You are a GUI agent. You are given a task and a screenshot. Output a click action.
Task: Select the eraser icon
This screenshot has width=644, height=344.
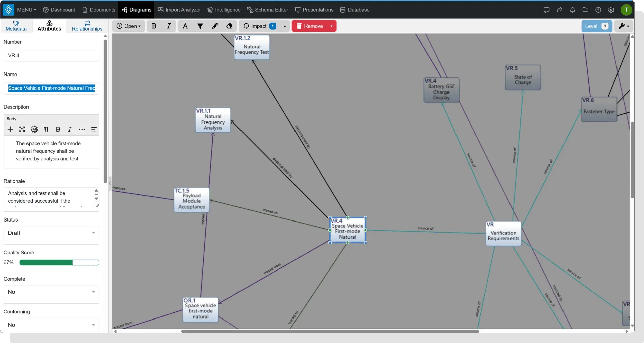pyautogui.click(x=229, y=26)
